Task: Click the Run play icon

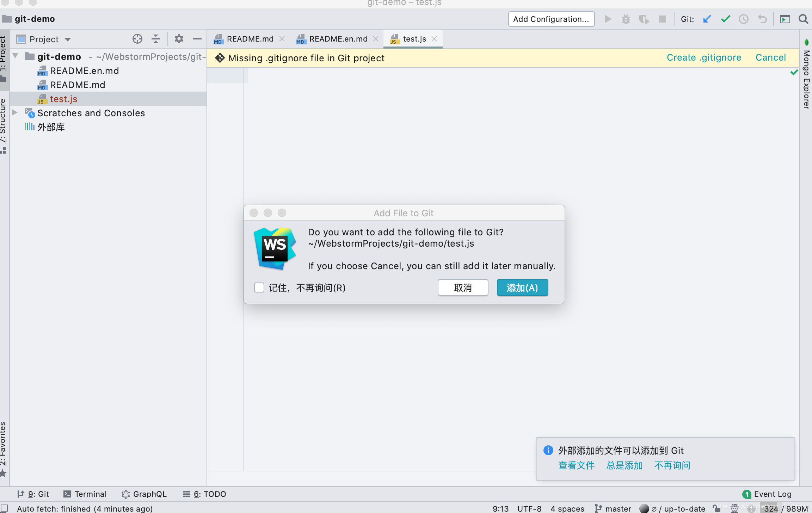Action: click(608, 19)
